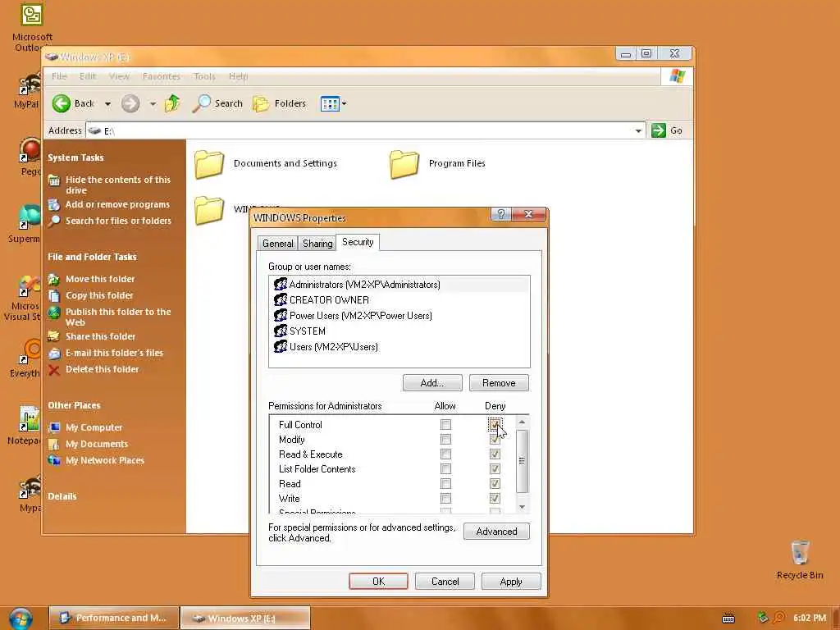Click the Windows Start orb

(21, 619)
